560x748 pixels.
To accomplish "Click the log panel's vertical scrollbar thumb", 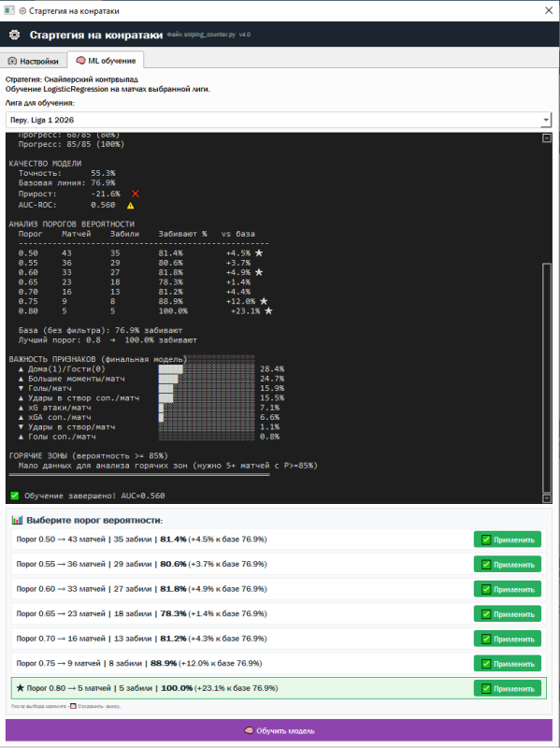I will (547, 378).
